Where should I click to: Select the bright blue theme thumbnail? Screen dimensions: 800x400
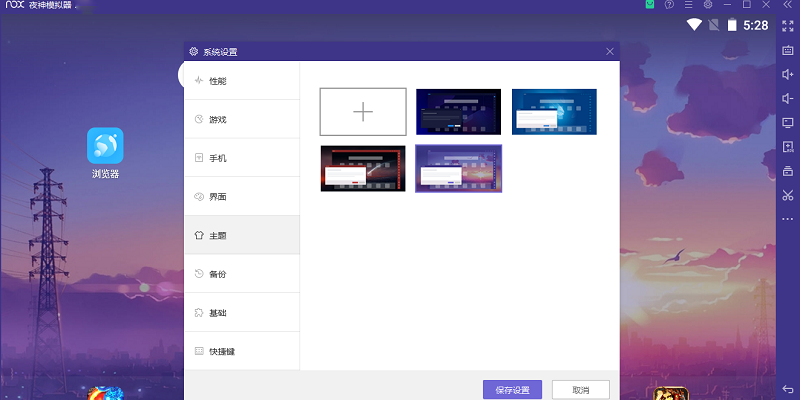554,111
